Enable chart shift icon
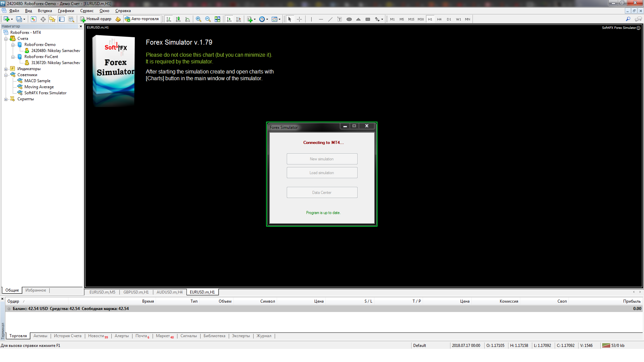644x362 pixels. click(238, 19)
